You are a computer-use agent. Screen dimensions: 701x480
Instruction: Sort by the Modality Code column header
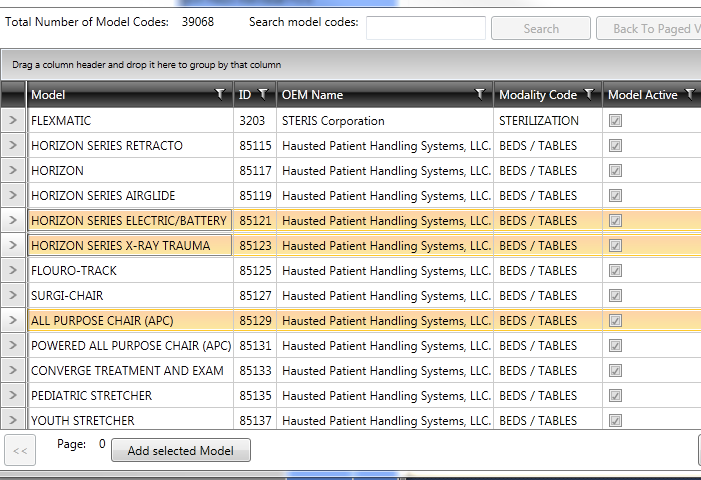537,95
